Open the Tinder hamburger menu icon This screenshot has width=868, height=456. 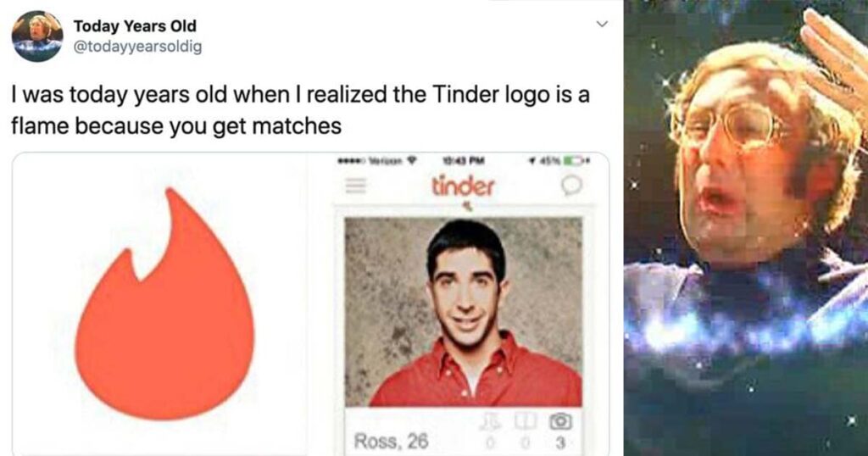point(356,186)
